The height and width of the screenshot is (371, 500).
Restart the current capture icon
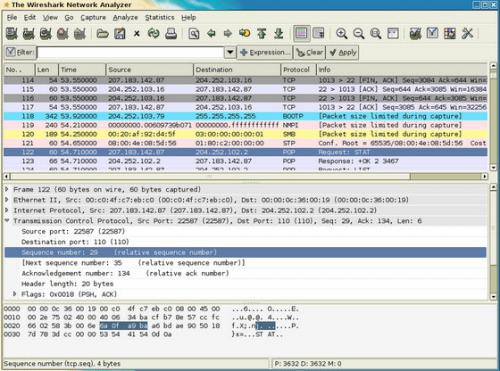tap(80, 34)
